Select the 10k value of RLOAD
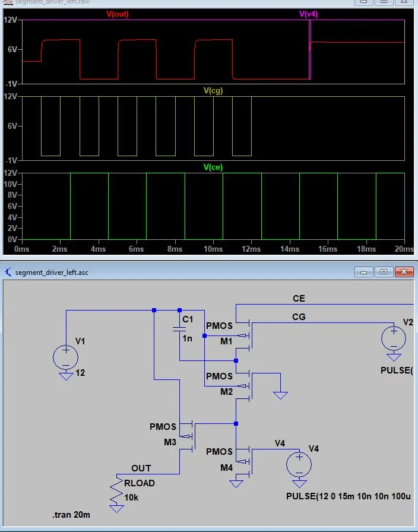The image size is (418, 532). pos(131,498)
